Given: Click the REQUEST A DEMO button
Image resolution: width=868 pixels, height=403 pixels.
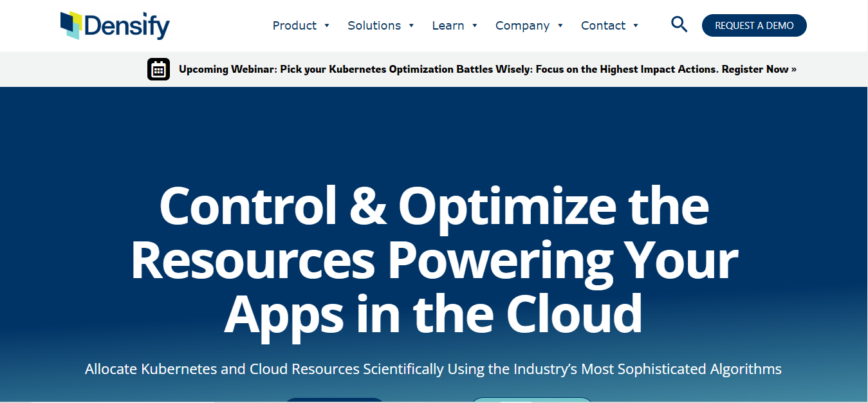Looking at the screenshot, I should click(x=753, y=25).
